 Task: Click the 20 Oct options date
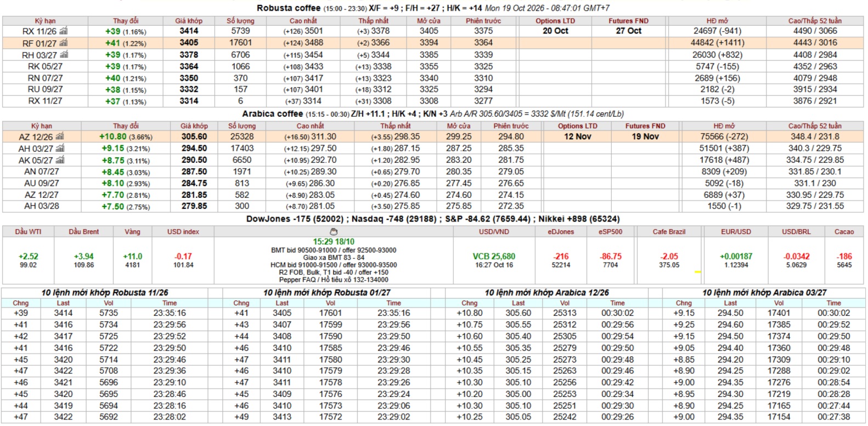(555, 31)
